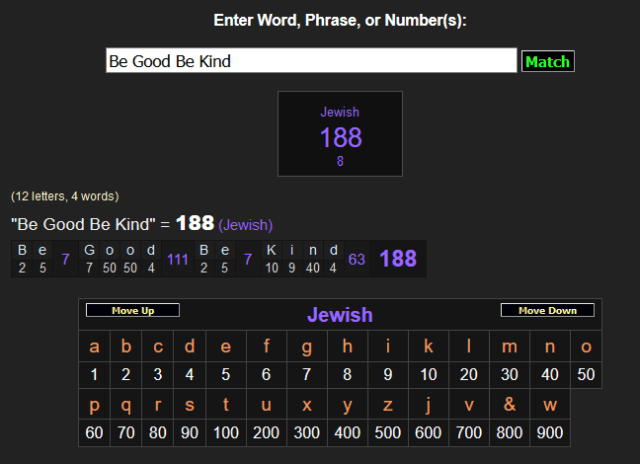Click the letter 'K' in Kind breakdown

272,250
